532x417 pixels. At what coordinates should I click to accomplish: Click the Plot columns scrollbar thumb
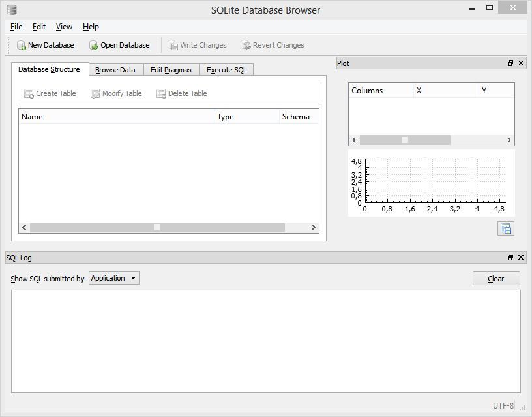[x=405, y=140]
